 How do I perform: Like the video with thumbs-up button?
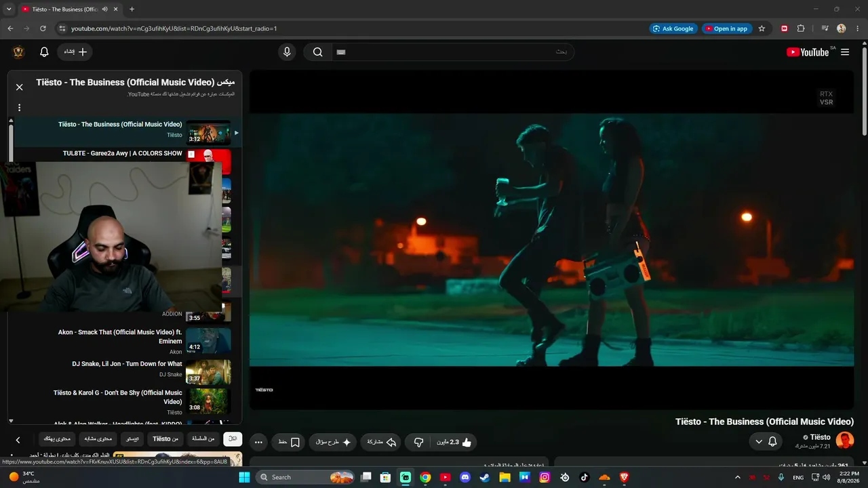point(455,442)
